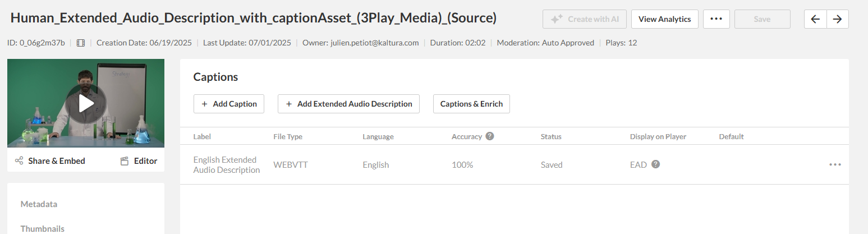
Task: Click the Share & Embed link
Action: click(x=57, y=161)
